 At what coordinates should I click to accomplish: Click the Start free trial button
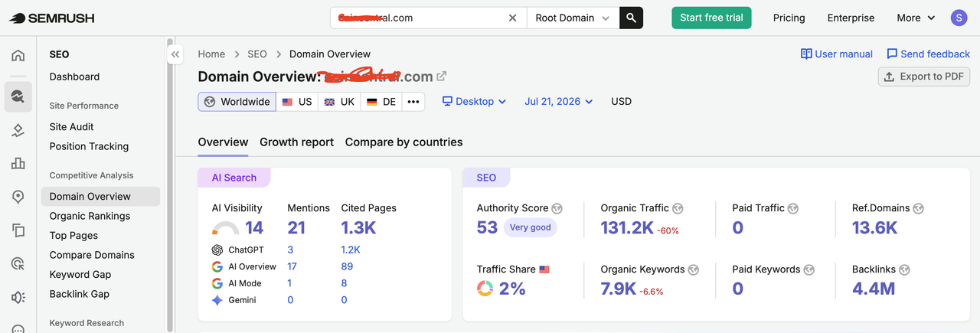click(711, 18)
